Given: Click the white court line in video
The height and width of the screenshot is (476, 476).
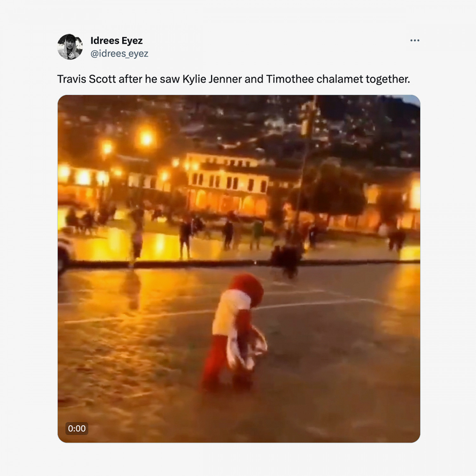Looking at the screenshot, I should (203, 311).
